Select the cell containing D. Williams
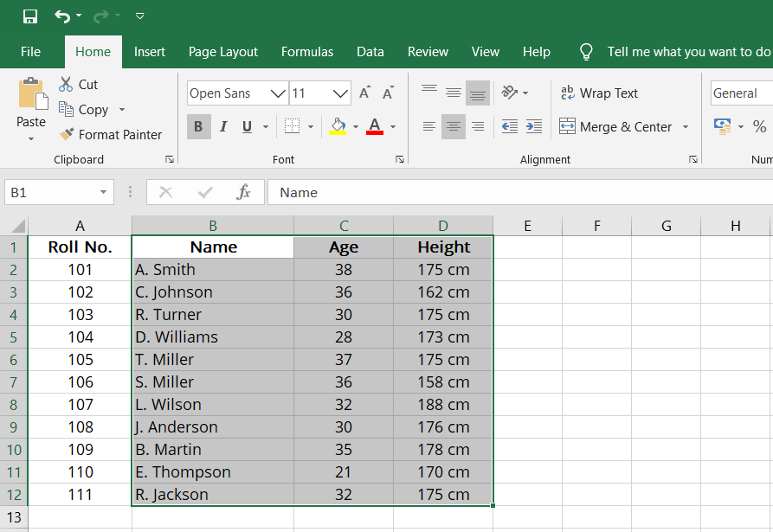This screenshot has width=773, height=532. 213,337
